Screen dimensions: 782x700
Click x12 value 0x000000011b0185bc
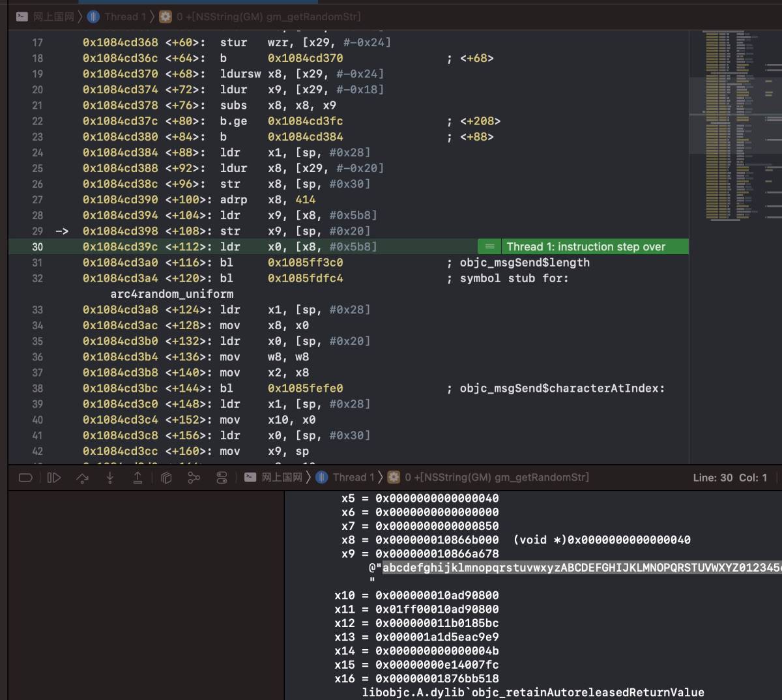point(437,623)
